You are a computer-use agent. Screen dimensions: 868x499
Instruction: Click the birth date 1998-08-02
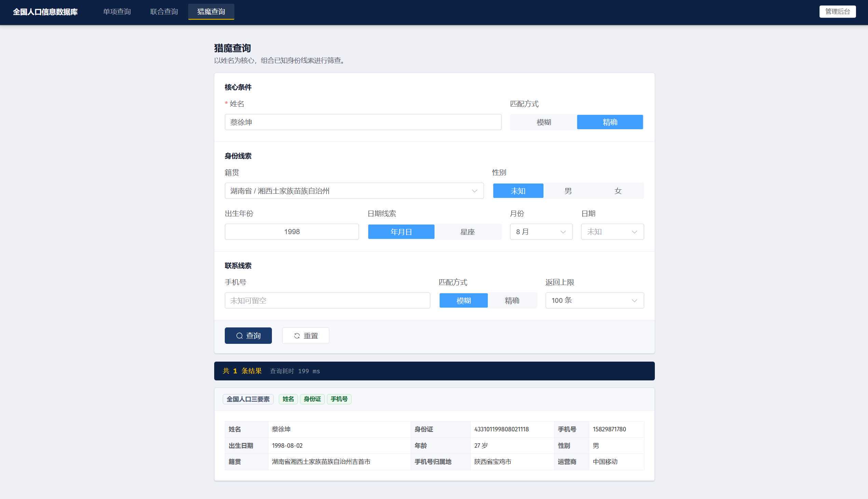(x=287, y=446)
